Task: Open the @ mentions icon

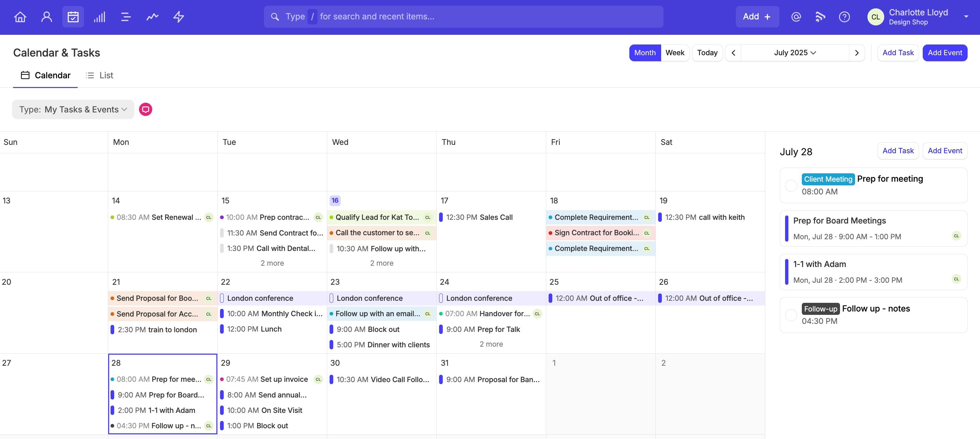Action: [796, 17]
